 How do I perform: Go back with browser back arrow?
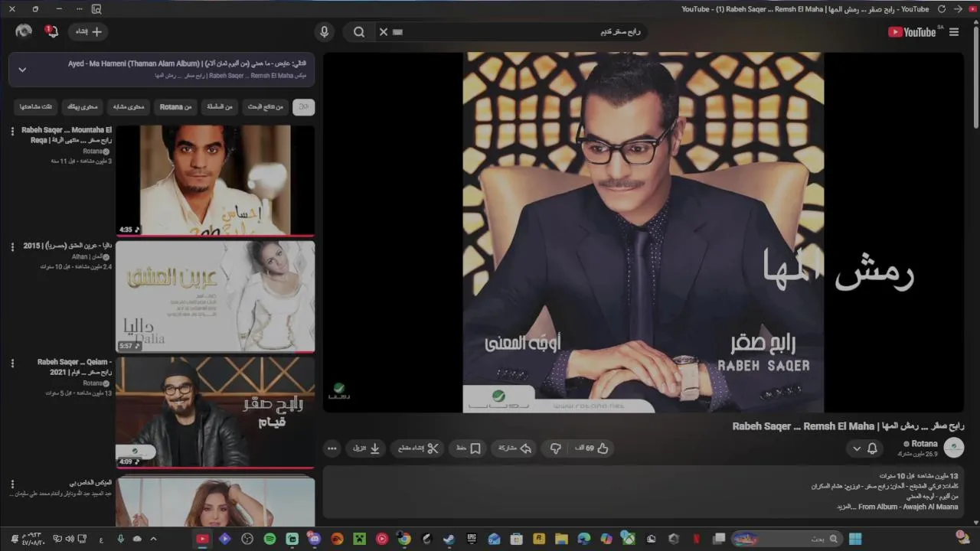point(958,9)
